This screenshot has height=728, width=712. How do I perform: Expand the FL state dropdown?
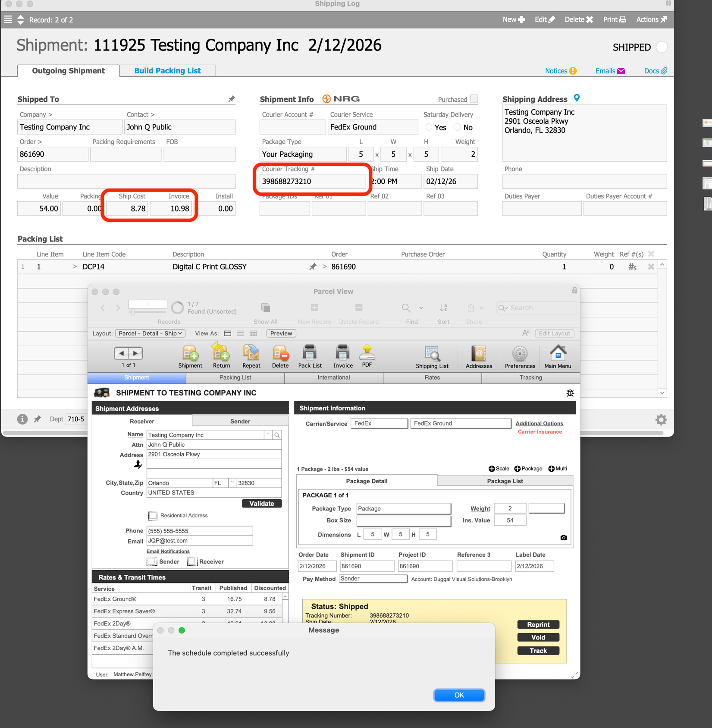point(232,482)
